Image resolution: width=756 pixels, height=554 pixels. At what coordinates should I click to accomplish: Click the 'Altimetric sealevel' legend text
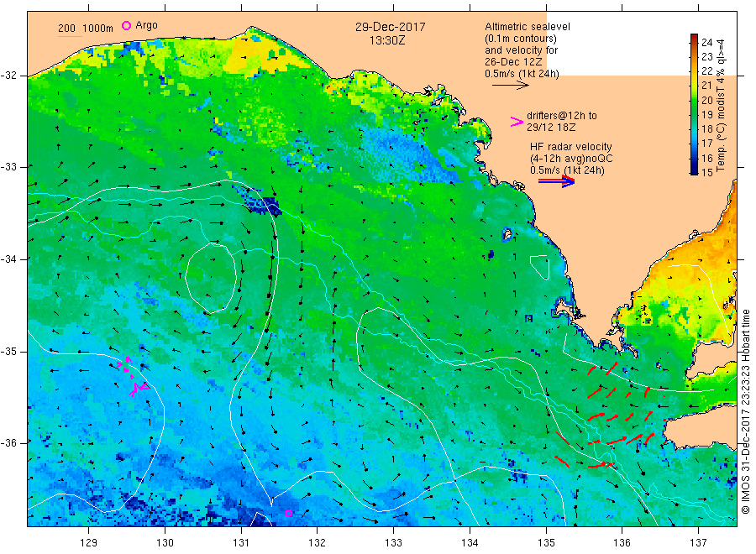pos(527,27)
